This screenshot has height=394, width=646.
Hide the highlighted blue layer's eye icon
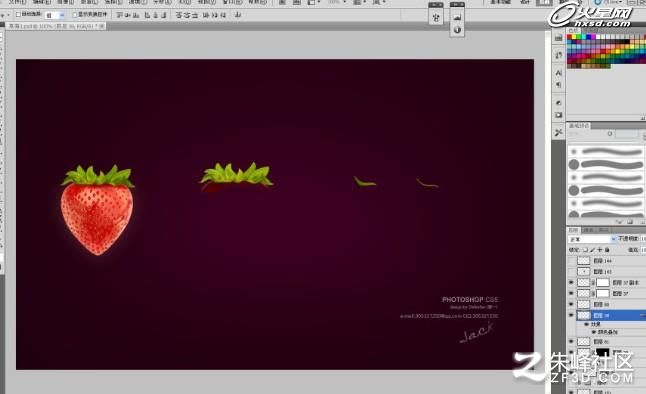[x=571, y=315]
